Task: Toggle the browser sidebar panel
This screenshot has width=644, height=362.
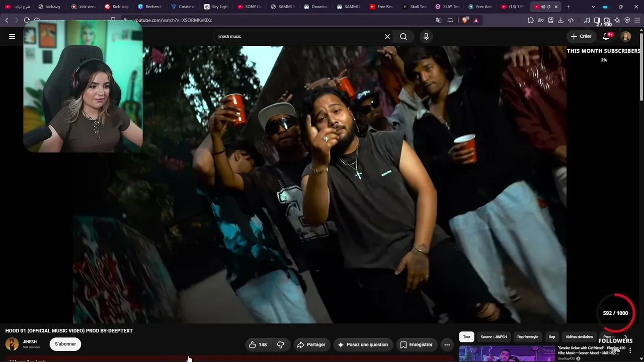Action: point(597,20)
